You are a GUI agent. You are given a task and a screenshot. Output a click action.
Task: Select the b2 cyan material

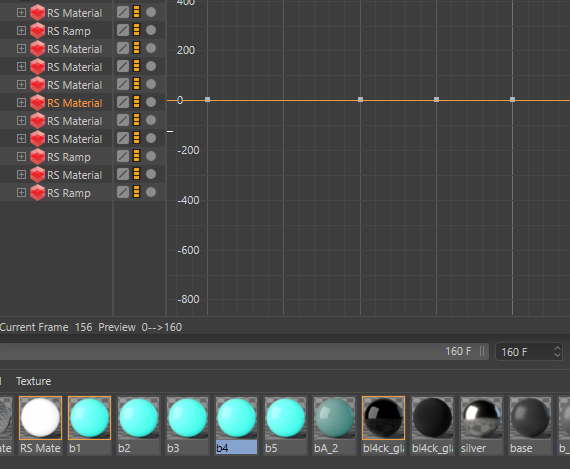point(139,418)
